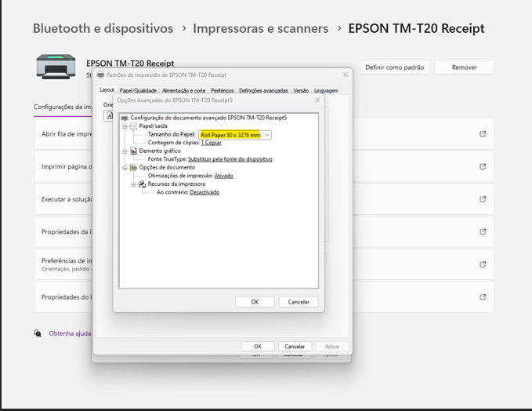Click the Recursos da impressora icon

tap(142, 184)
